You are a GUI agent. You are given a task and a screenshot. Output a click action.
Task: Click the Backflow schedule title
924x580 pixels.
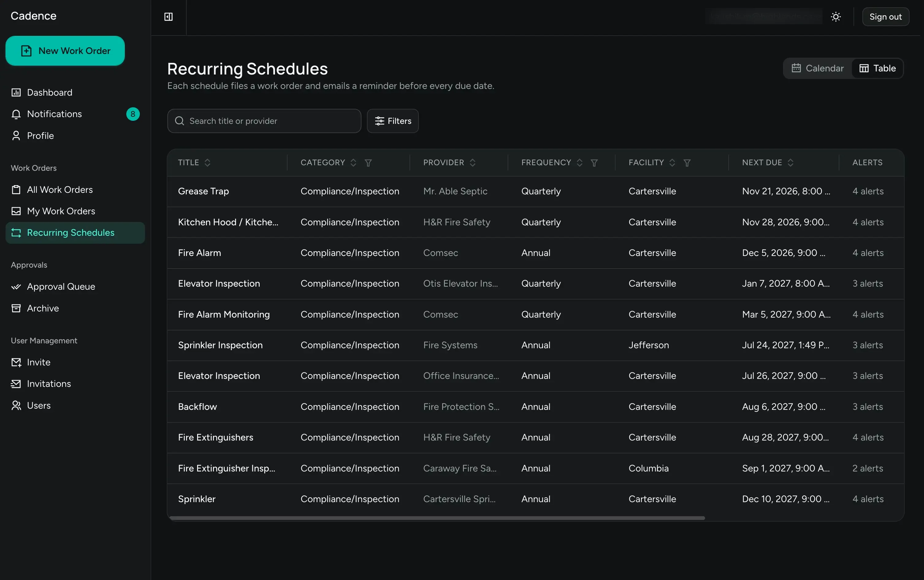coord(197,406)
